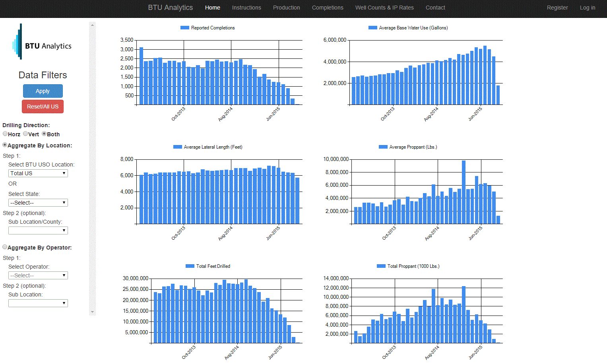Toggle the Total Proppant legend box
Viewport: 607px width, 364px height.
pos(381,266)
